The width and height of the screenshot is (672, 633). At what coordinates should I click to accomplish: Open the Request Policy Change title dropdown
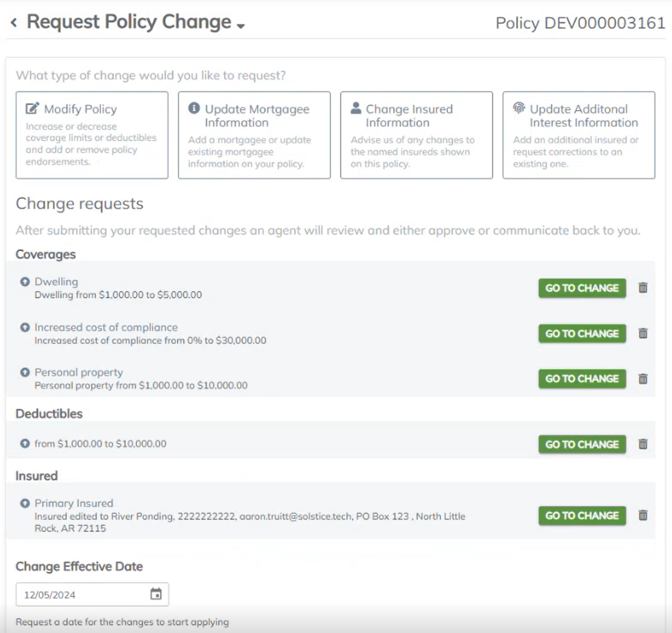pyautogui.click(x=241, y=26)
